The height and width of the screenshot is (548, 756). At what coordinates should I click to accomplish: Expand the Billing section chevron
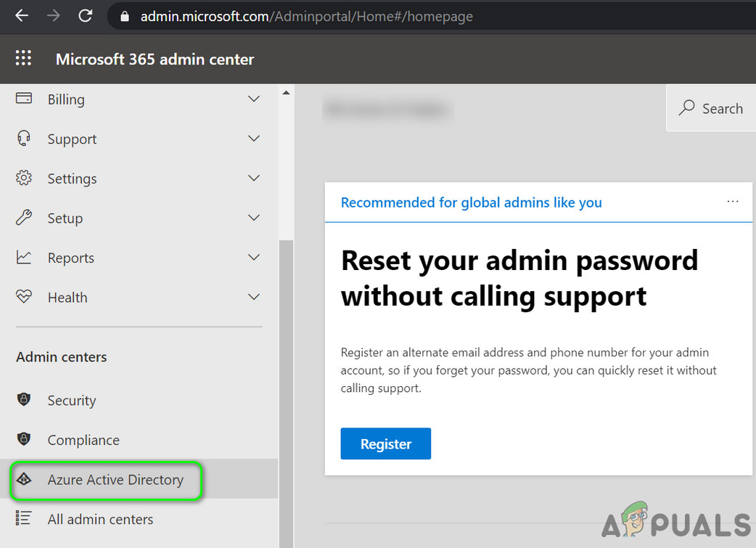pyautogui.click(x=253, y=99)
